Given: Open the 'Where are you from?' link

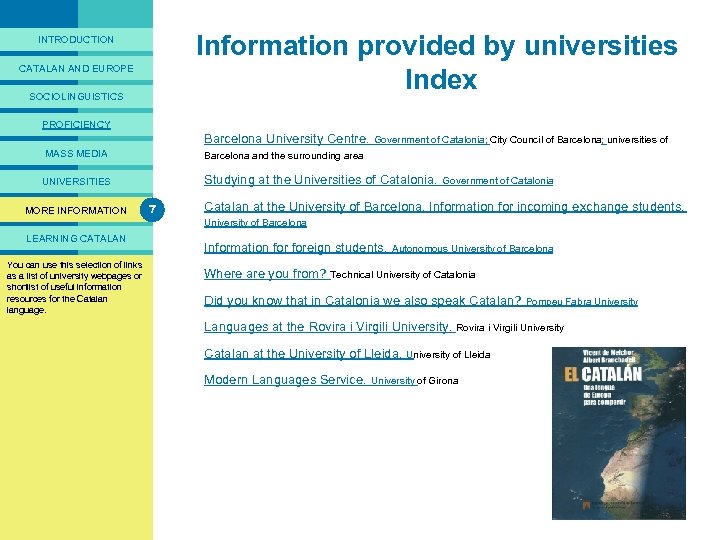Looking at the screenshot, I should 265,274.
